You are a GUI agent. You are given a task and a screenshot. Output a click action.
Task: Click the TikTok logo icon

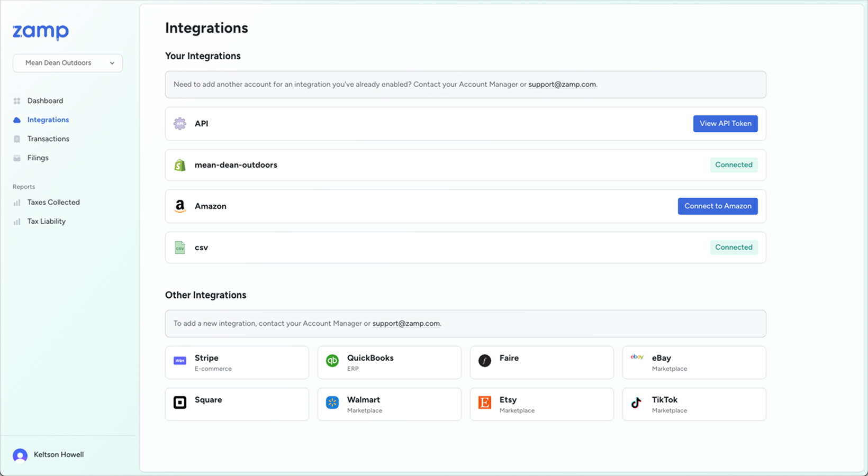click(637, 402)
